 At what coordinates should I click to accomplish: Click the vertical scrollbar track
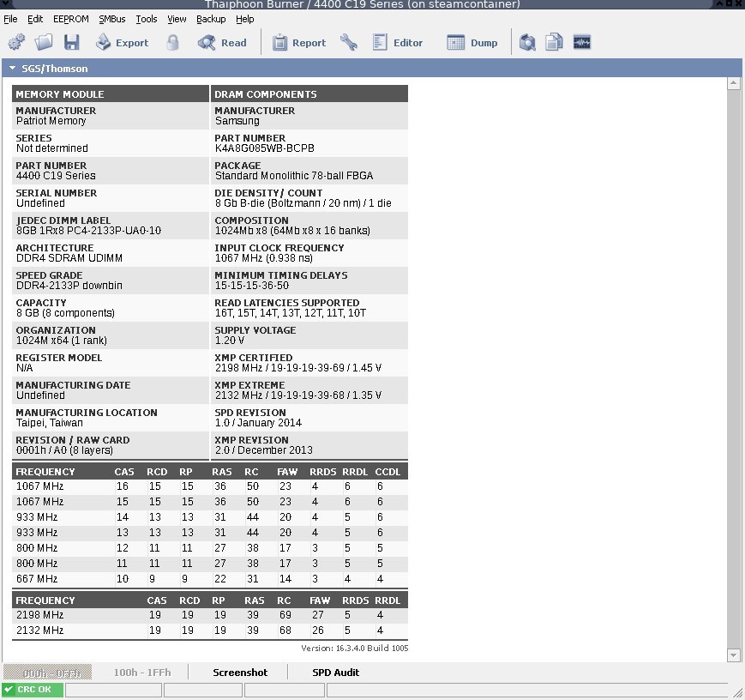tap(733, 370)
